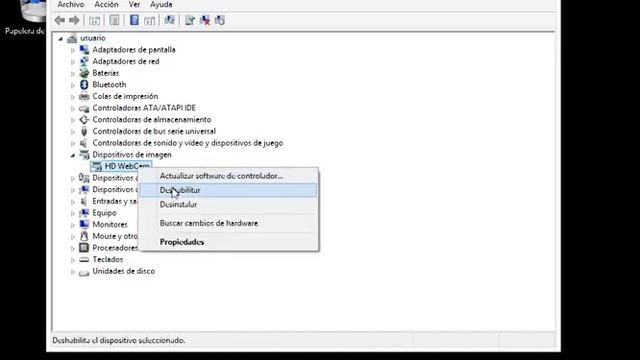Toggle the action pane toolbar icon
This screenshot has height=360, width=640.
click(x=150, y=20)
